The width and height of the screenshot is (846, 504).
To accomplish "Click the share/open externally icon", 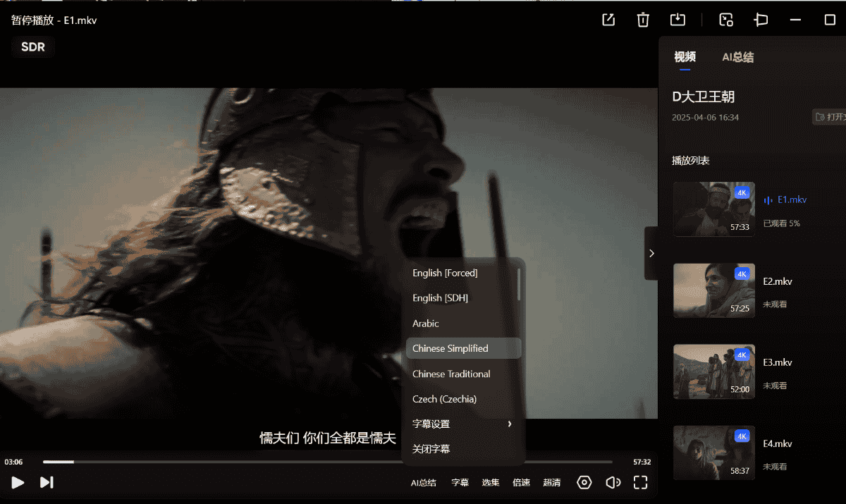I will point(608,20).
